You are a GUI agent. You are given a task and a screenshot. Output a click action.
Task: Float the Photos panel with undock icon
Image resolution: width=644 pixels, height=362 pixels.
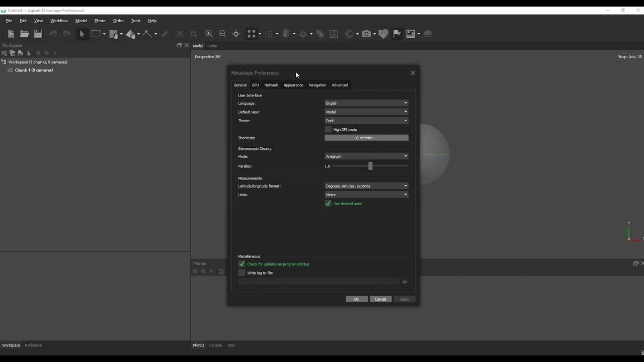coord(635,263)
